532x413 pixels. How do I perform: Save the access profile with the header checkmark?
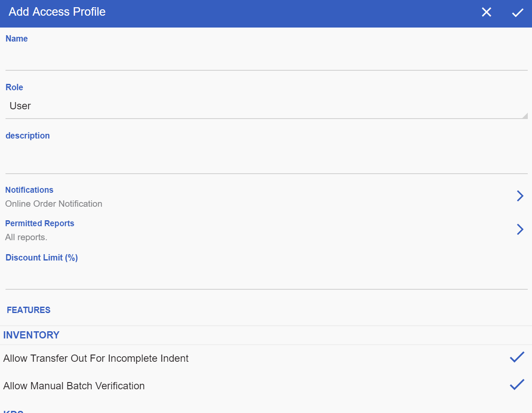pyautogui.click(x=518, y=13)
